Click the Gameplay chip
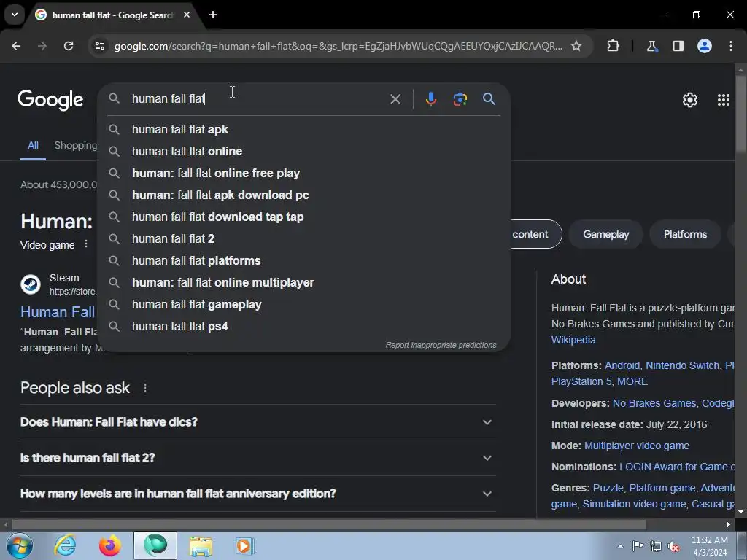747x560 pixels. pos(606,234)
